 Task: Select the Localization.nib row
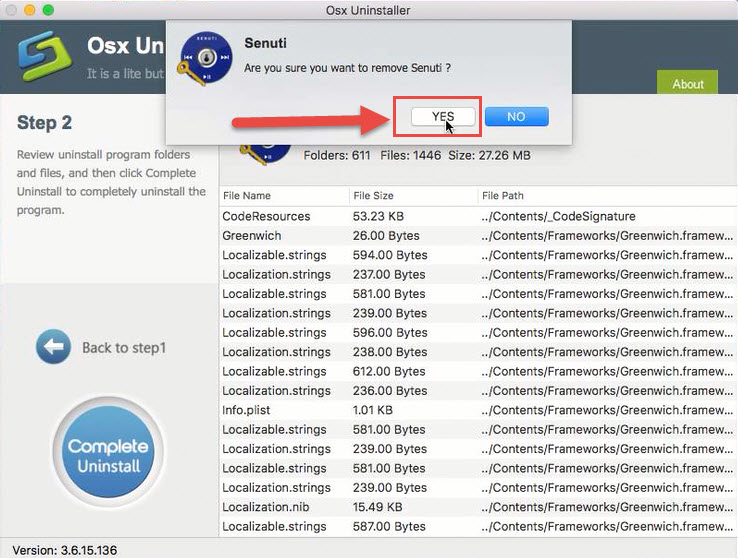pos(266,507)
